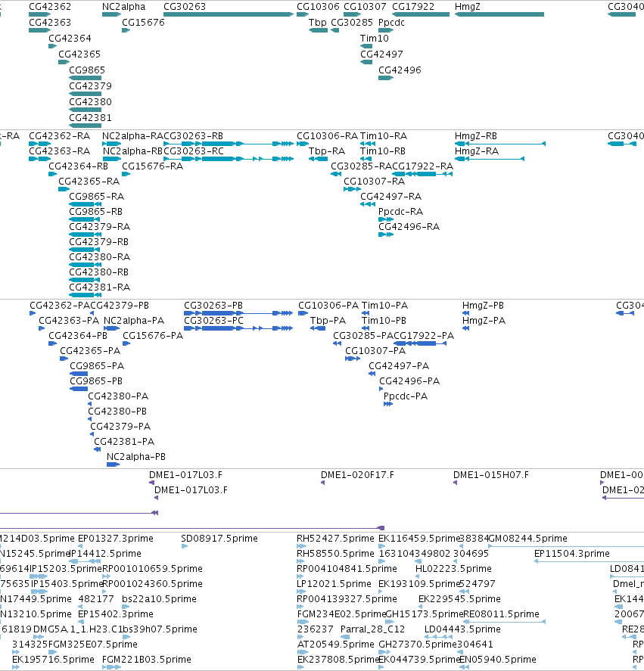Select the LD04443.5prime EST label
The height and width of the screenshot is (671, 644).
tap(462, 629)
